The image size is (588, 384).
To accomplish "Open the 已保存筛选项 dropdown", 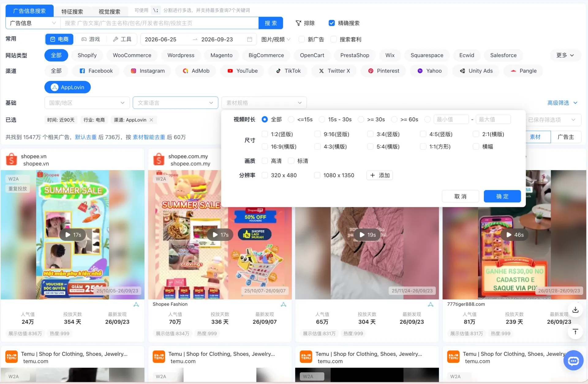I will point(553,120).
